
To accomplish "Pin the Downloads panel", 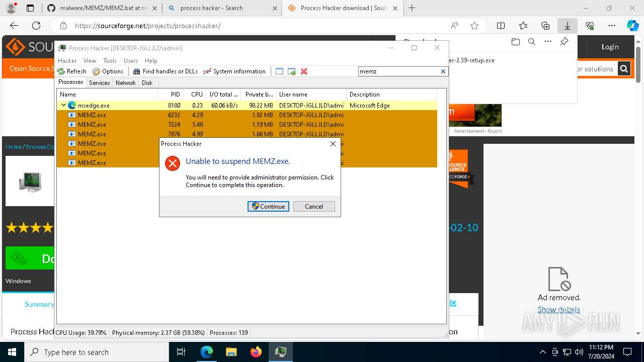I will (565, 42).
